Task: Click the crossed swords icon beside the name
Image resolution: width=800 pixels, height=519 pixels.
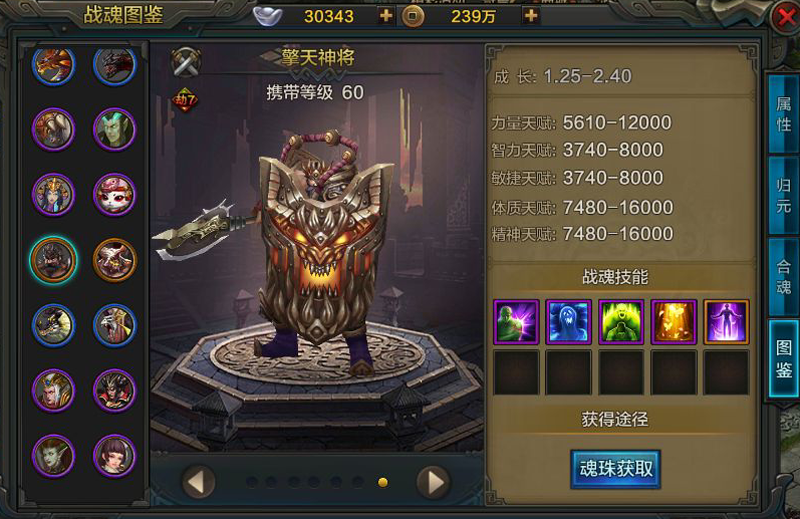Action: point(186,62)
